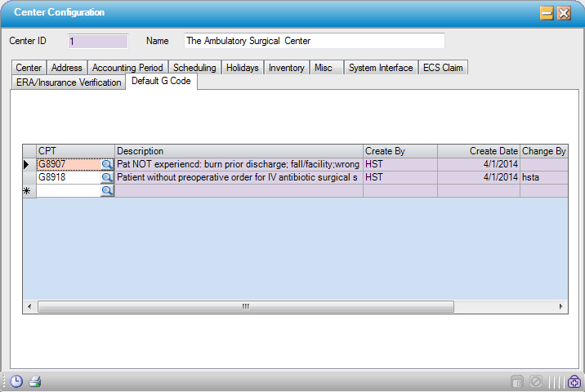585x392 pixels.
Task: Open the ECS Claim tab
Action: 443,68
